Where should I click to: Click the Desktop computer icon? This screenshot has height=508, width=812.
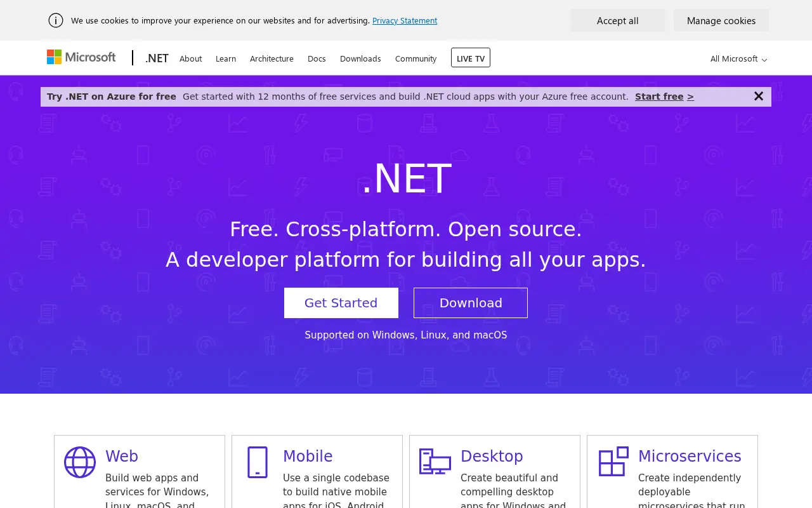click(x=435, y=462)
